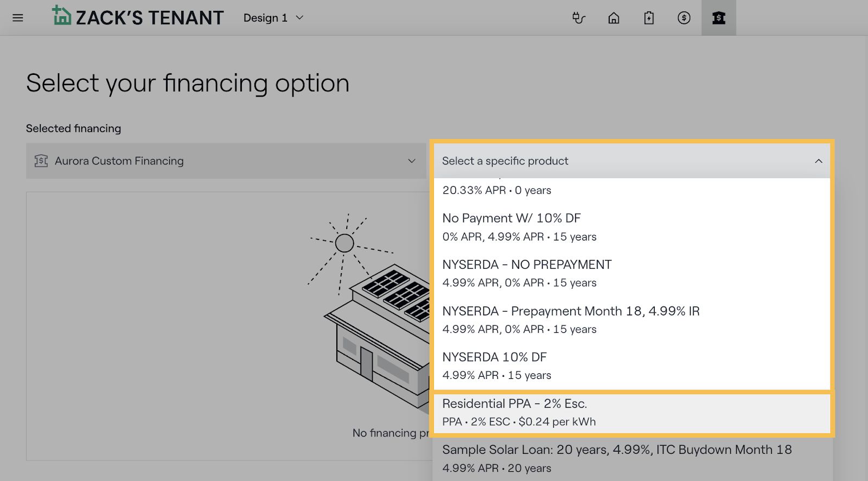Choose the 20.33% APR 0 years option
The image size is (868, 481).
(x=496, y=190)
